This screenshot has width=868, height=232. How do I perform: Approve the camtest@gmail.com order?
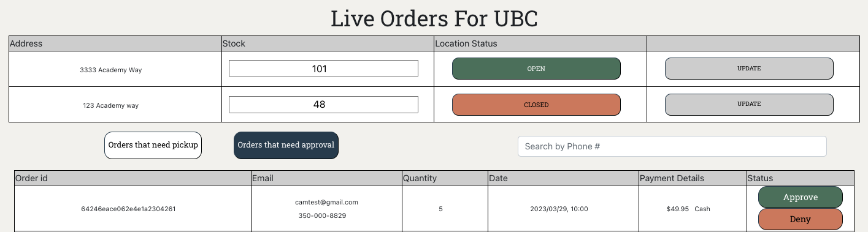(x=801, y=197)
